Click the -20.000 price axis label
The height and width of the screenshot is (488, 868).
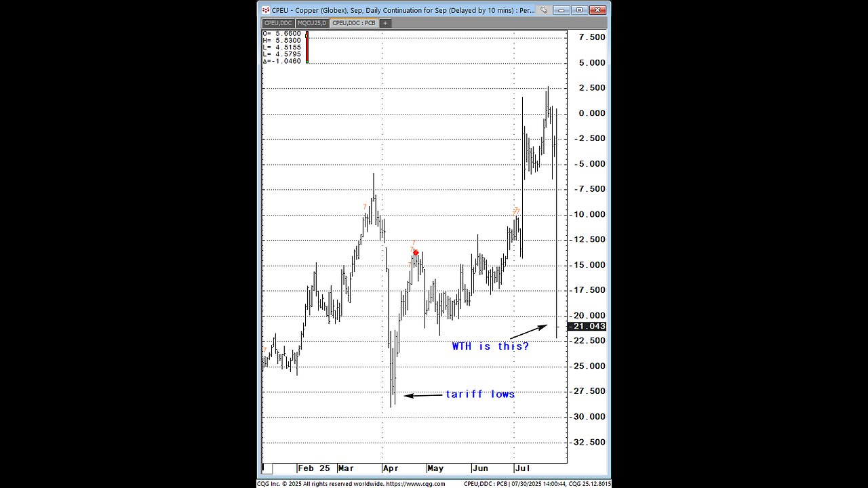[588, 315]
